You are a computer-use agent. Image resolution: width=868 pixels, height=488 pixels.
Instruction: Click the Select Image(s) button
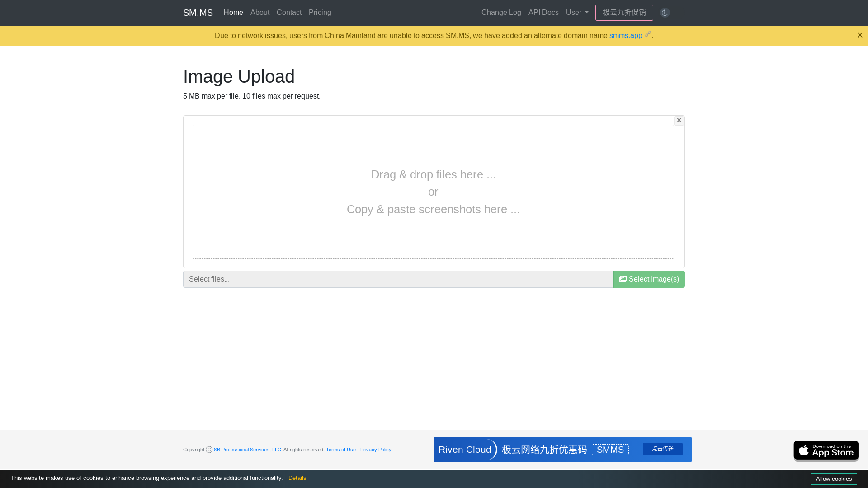tap(648, 279)
